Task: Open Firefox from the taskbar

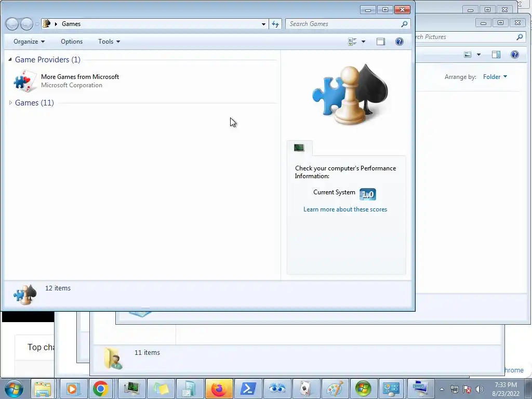Action: pos(219,389)
